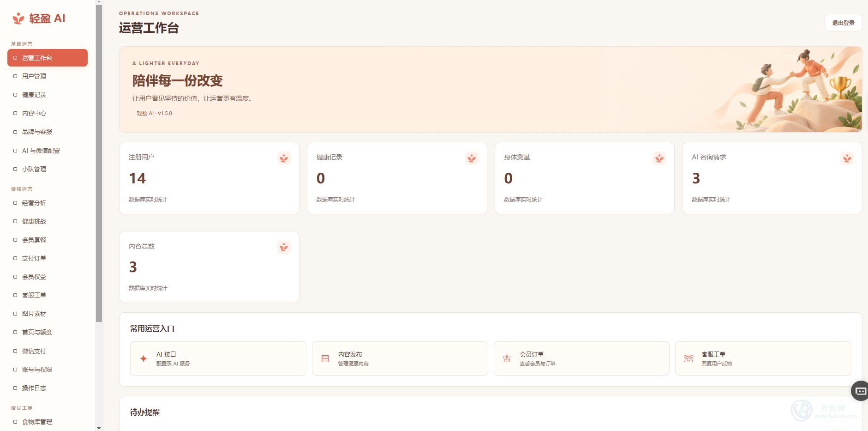868x431 pixels.
Task: Open the 会员订单 quick entry card
Action: point(581,358)
